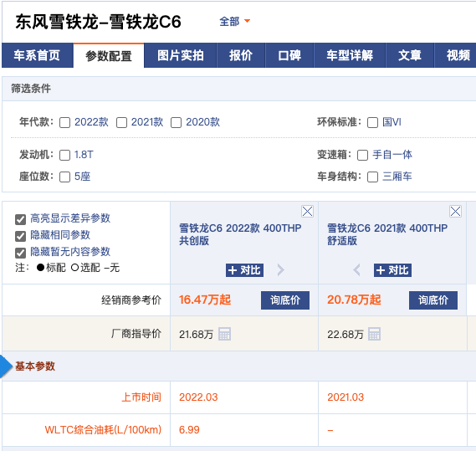Click the 筛选条件 header

click(x=31, y=89)
